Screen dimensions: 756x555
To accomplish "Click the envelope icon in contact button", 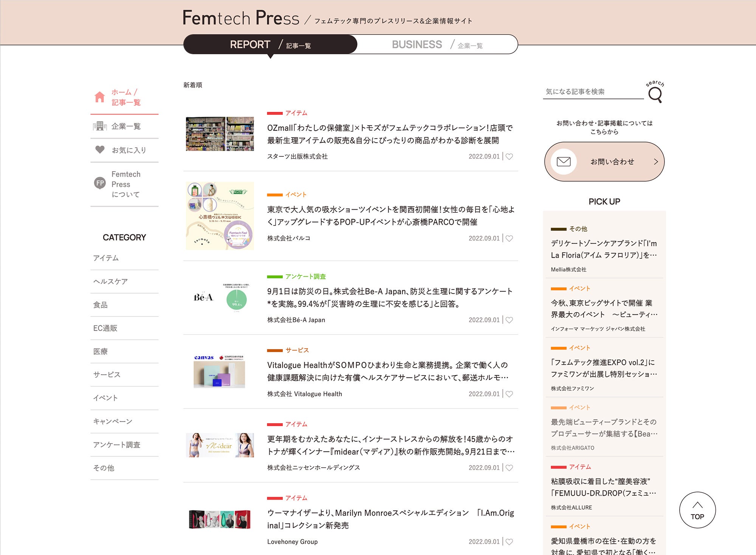I will click(563, 162).
